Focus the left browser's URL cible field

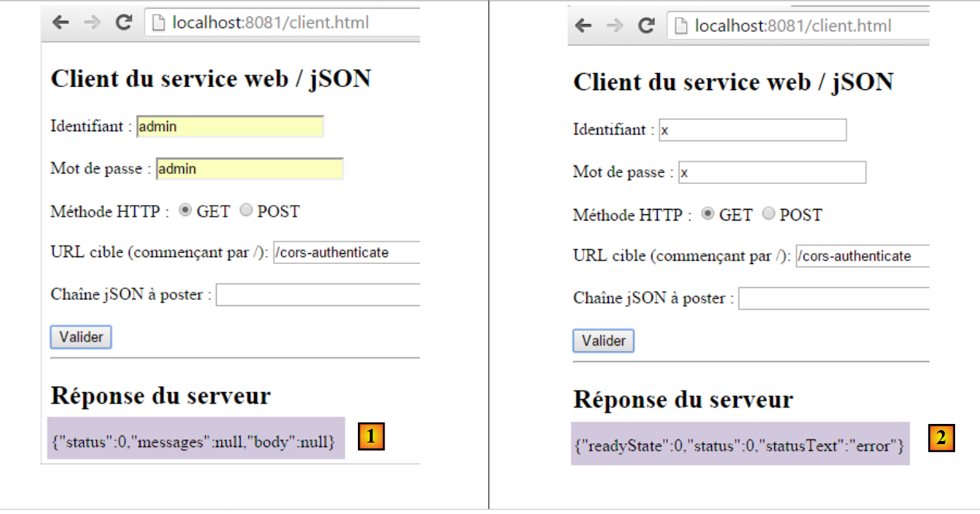tap(346, 253)
